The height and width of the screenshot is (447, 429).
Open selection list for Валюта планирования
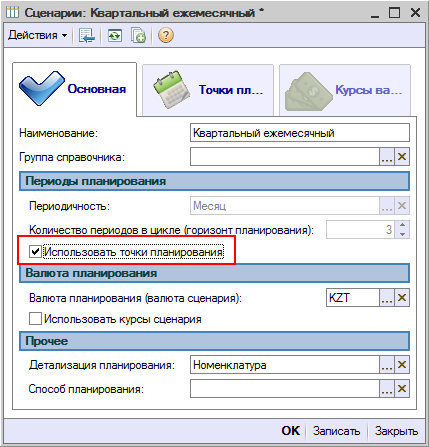point(387,297)
